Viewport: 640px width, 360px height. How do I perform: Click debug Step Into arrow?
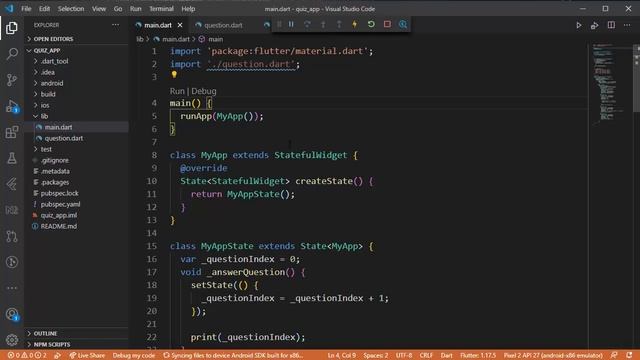[x=323, y=24]
